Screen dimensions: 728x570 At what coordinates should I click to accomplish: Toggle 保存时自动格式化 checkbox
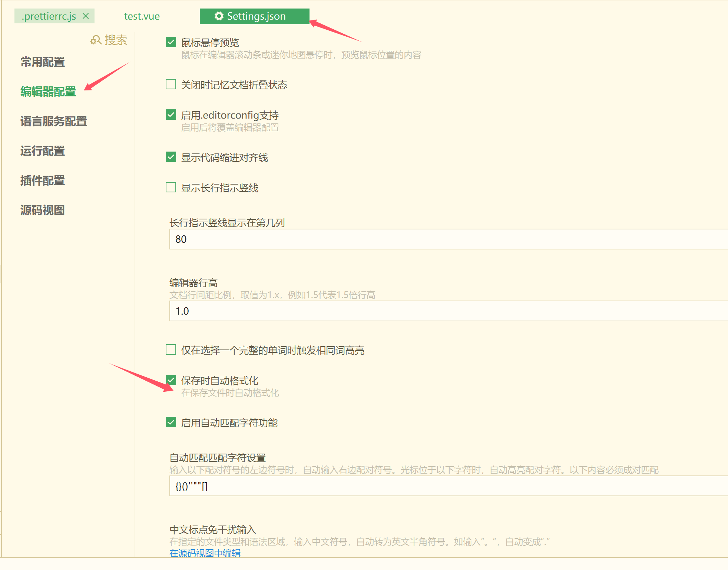(171, 380)
